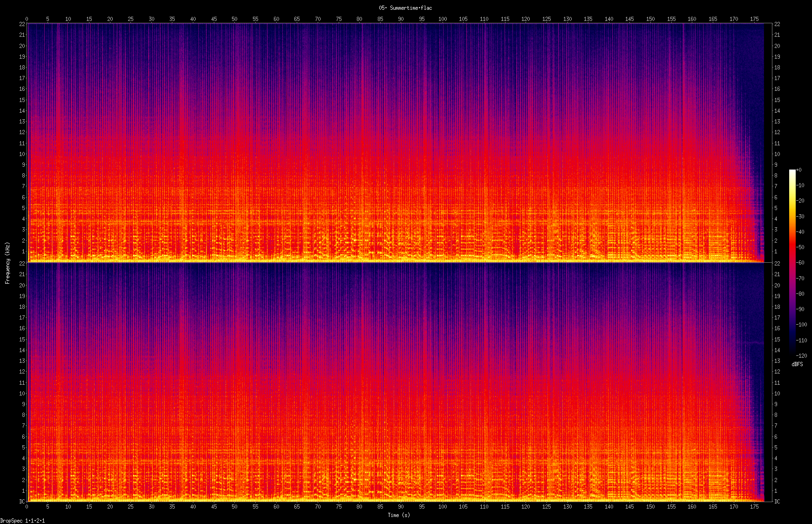Click the "05. Summertime.flac" title text
The image size is (812, 524).
[405, 8]
